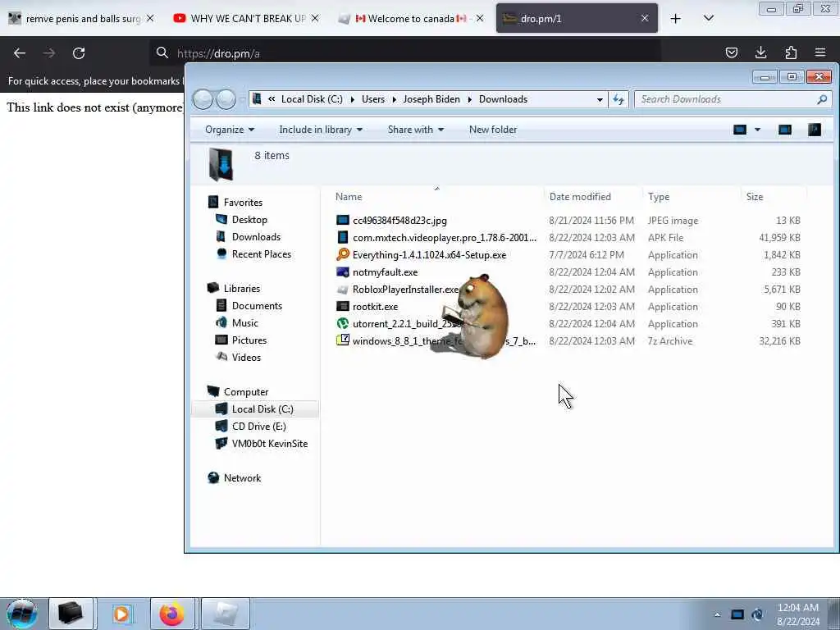This screenshot has height=630, width=840.
Task: Create a New folder
Action: [x=493, y=130]
